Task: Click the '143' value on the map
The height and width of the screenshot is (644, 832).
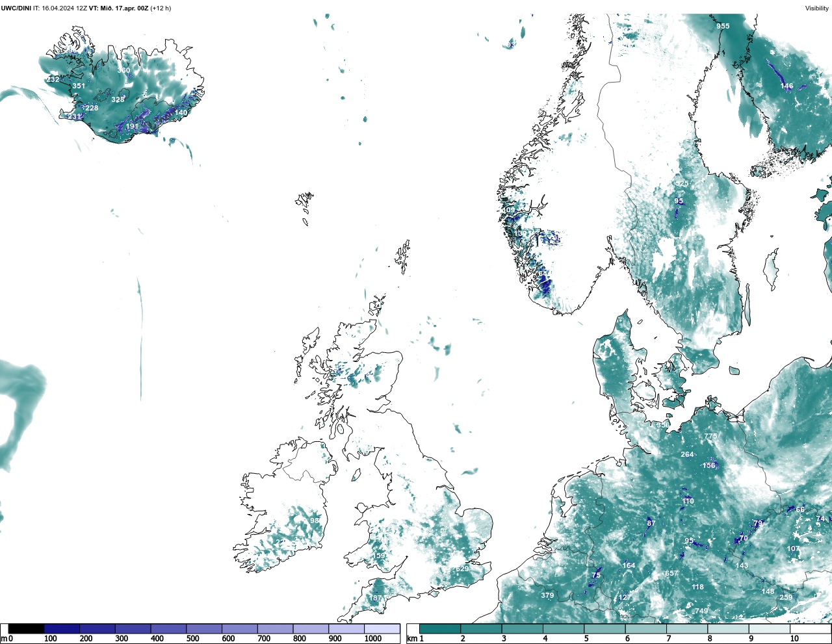Action: point(742,566)
